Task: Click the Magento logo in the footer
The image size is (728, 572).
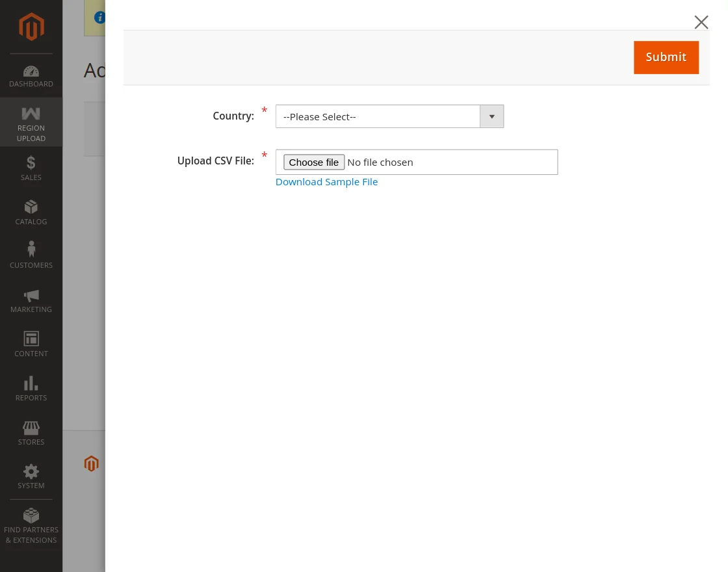Action: click(x=91, y=463)
